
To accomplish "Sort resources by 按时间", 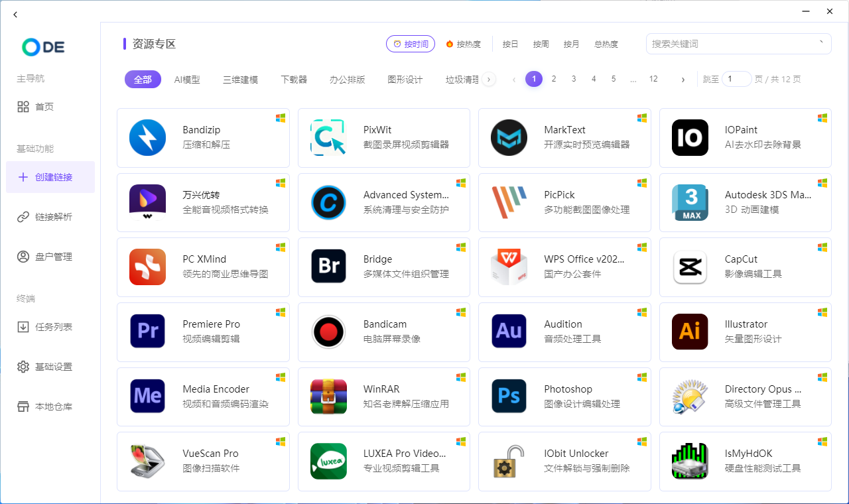I will pos(411,44).
